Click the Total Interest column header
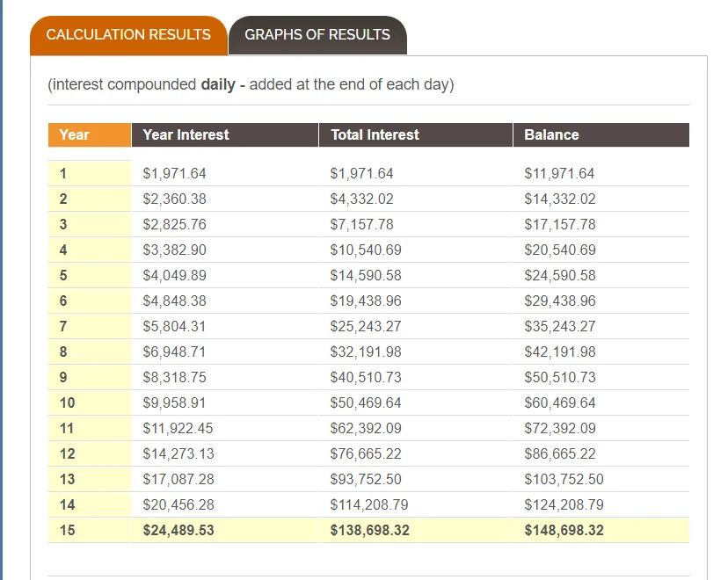Screen dimensions: 728x580 375,134
